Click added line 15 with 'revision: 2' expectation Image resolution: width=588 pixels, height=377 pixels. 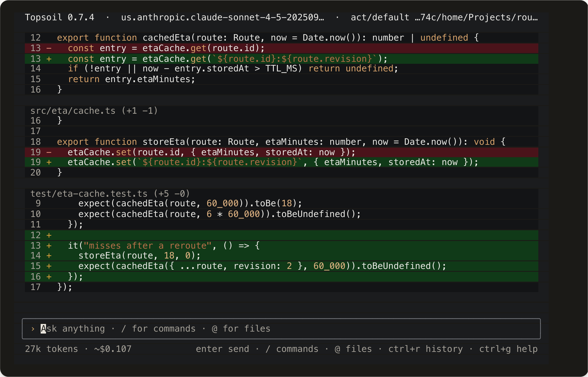click(x=281, y=266)
